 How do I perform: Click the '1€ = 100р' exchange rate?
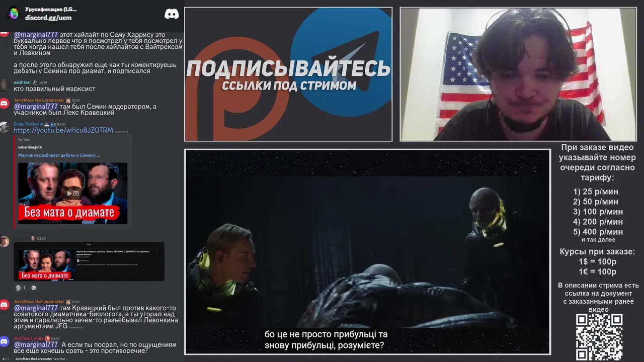coord(598,272)
